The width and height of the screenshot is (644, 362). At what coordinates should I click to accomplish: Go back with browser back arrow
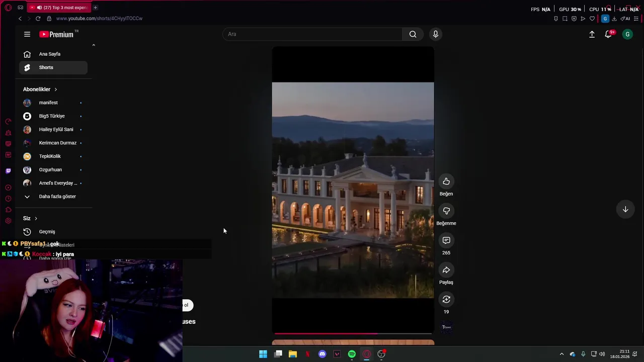click(x=20, y=19)
